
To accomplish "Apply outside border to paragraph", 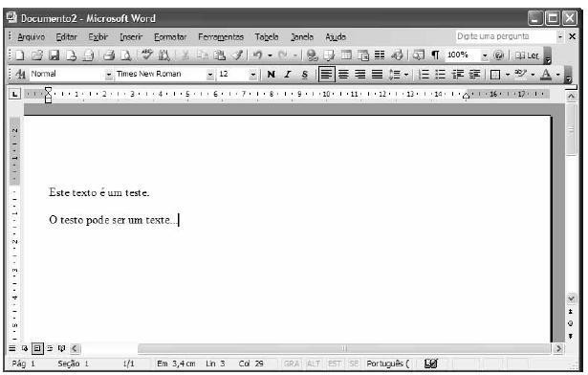I will (495, 75).
